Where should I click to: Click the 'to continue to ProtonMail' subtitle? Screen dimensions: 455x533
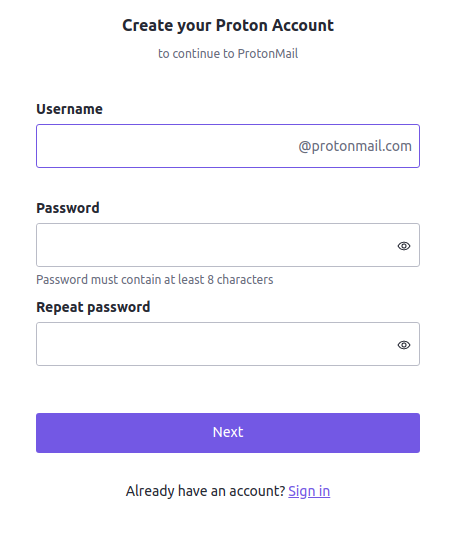pyautogui.click(x=228, y=54)
